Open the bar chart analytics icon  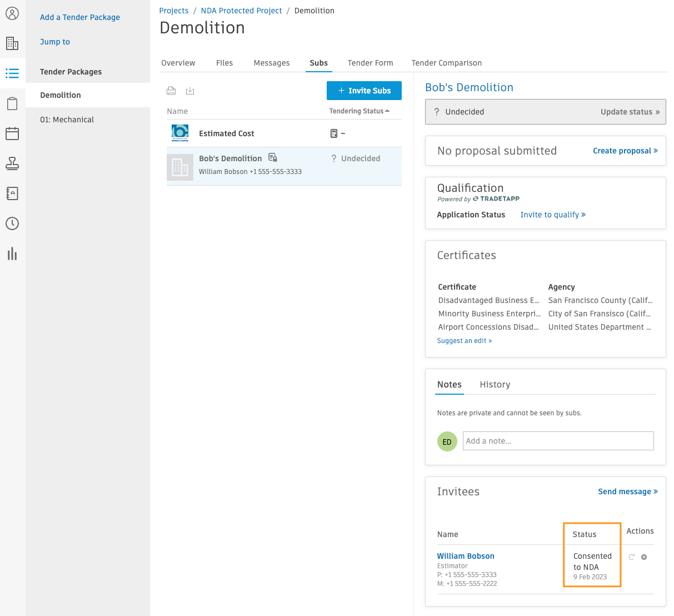coord(12,254)
